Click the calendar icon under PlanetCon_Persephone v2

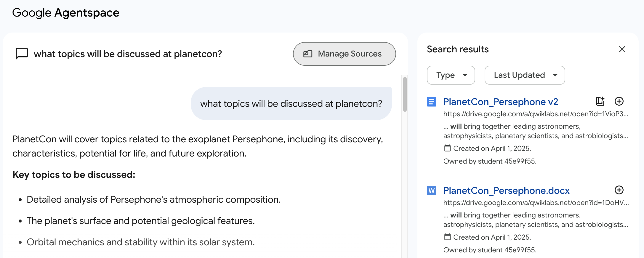click(447, 148)
